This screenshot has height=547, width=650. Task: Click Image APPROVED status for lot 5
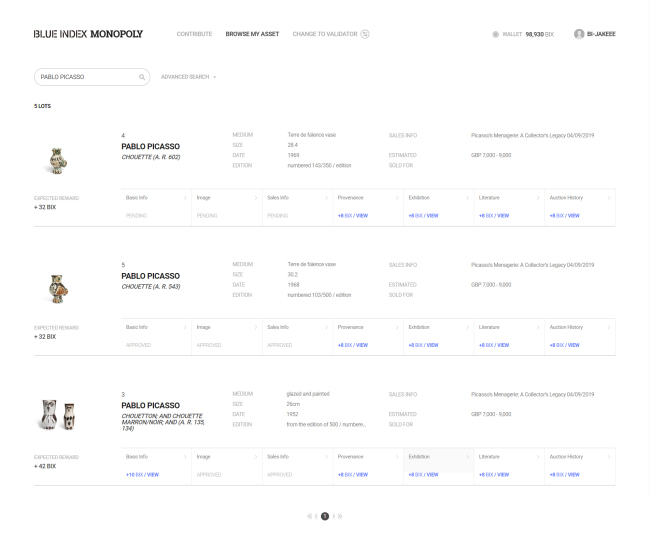point(209,345)
